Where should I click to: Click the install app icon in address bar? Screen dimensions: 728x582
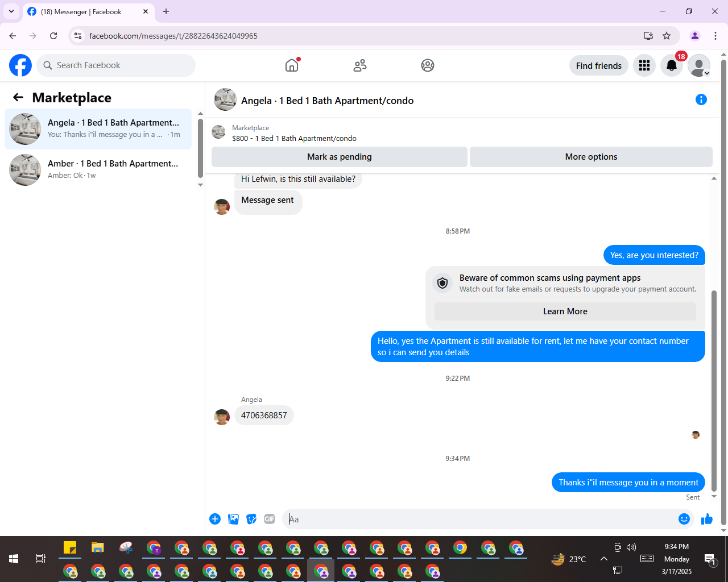tap(648, 36)
